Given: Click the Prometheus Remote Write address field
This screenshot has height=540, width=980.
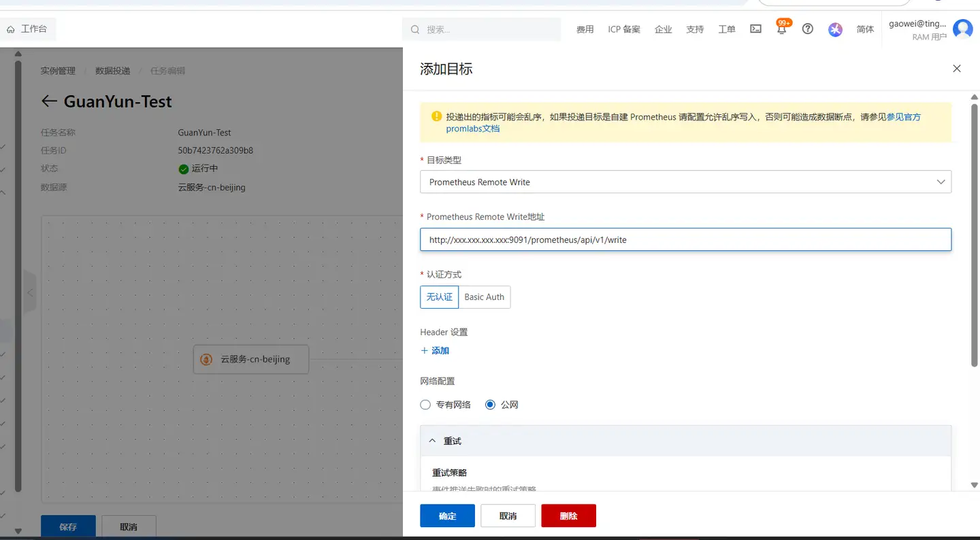Looking at the screenshot, I should [685, 239].
